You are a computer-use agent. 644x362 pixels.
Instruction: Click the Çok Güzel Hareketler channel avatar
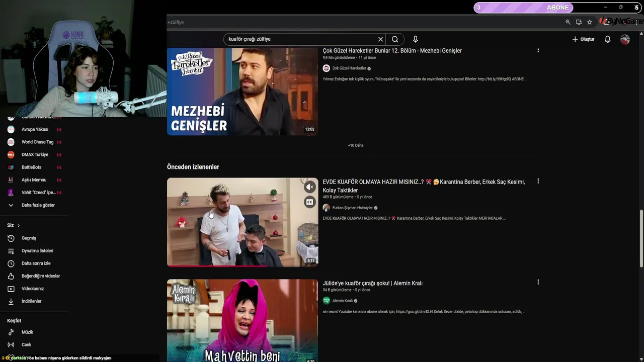click(x=326, y=68)
